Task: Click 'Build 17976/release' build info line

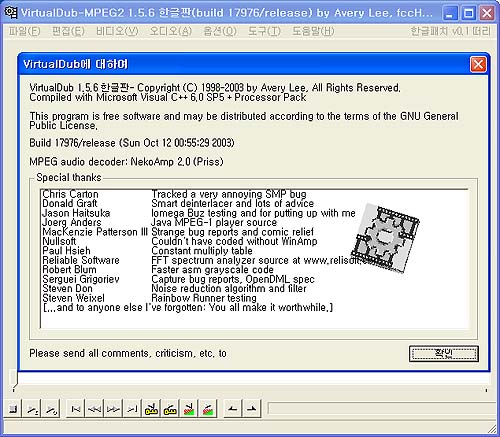Action: tap(132, 143)
